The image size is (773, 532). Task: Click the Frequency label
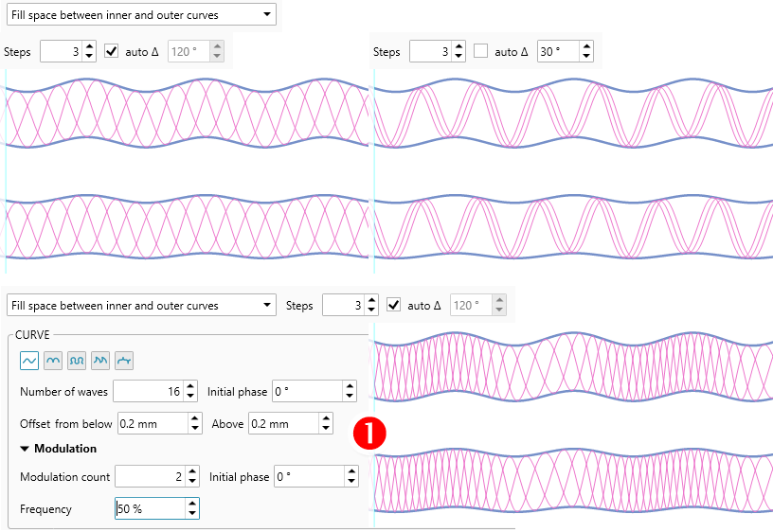coord(45,509)
